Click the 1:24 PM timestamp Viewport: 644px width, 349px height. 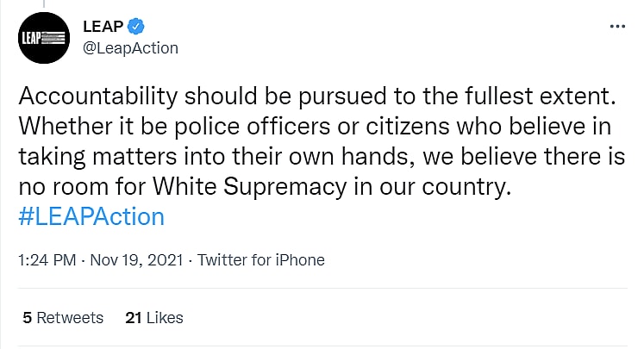47,259
